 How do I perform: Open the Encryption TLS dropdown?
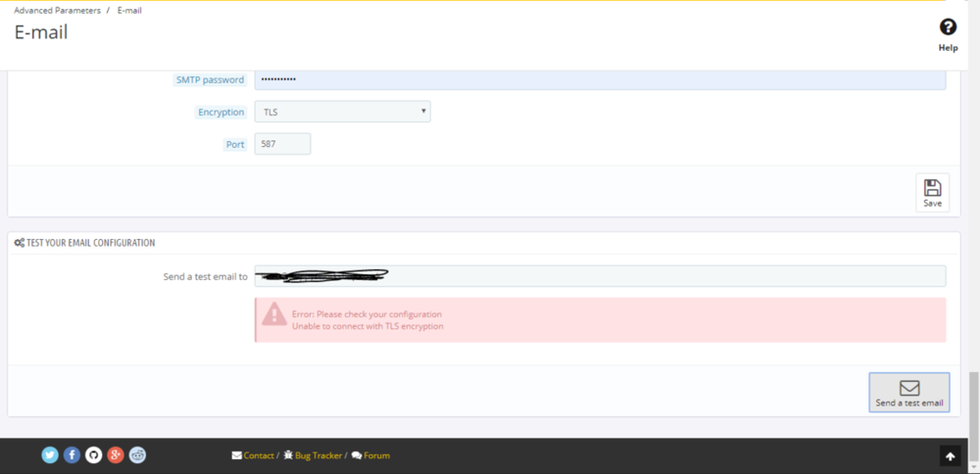click(x=342, y=112)
